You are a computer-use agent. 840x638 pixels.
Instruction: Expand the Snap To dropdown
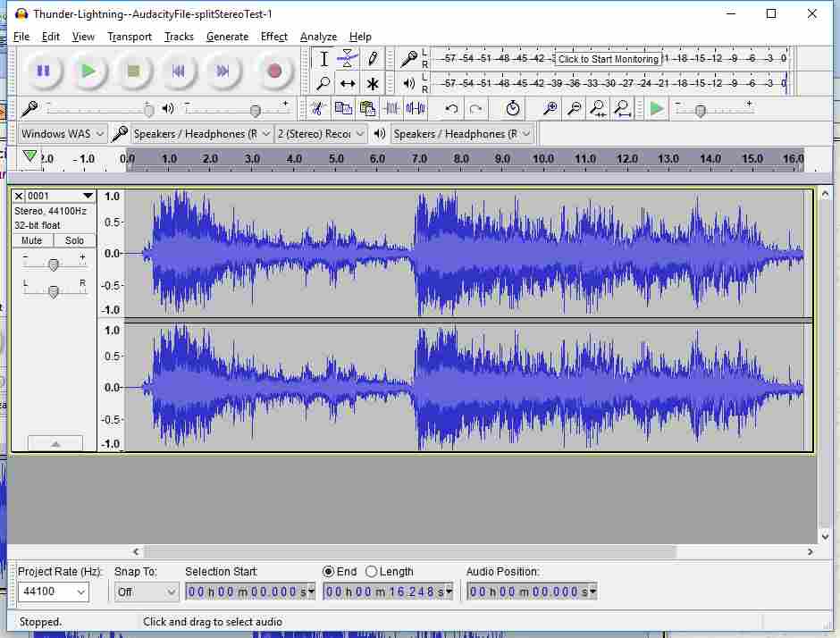(147, 592)
